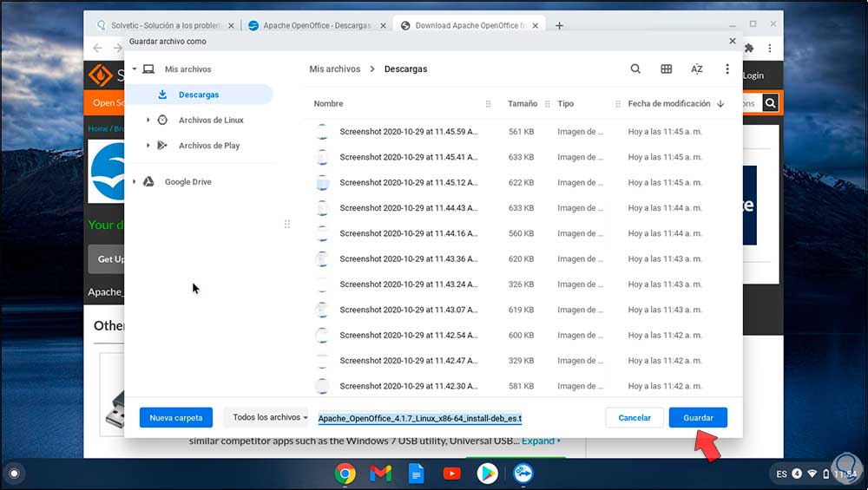Open Chrome from the shelf

click(345, 474)
